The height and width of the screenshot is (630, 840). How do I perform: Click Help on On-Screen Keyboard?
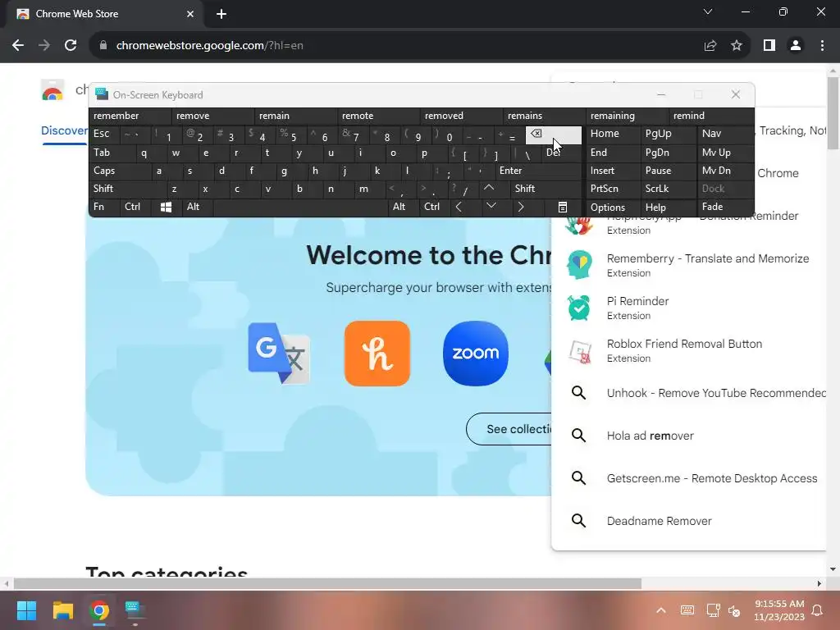click(668, 208)
